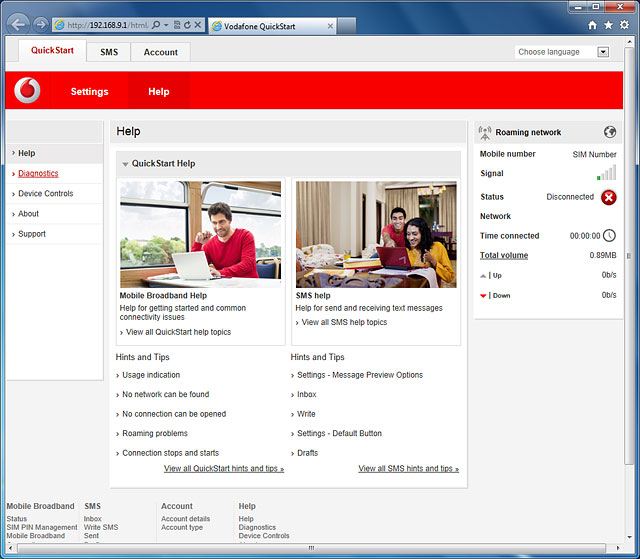
Task: Go back with browser back arrow
Action: pyautogui.click(x=17, y=23)
